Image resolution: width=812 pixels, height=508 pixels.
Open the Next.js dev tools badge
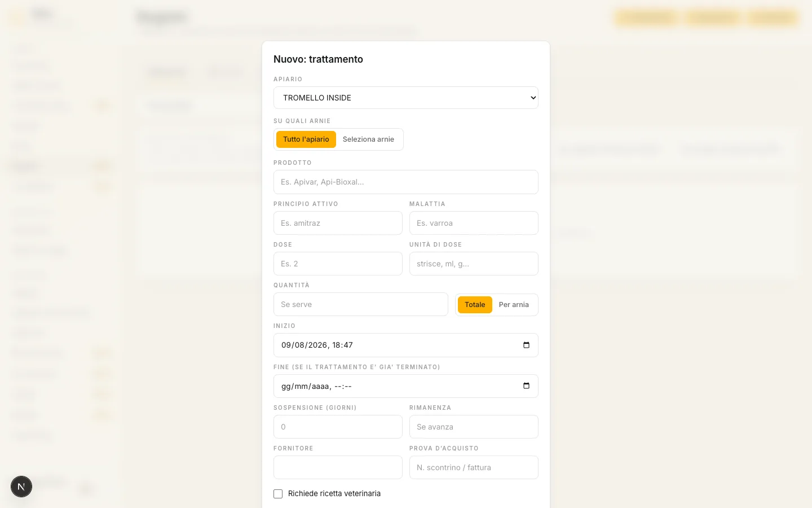click(21, 487)
